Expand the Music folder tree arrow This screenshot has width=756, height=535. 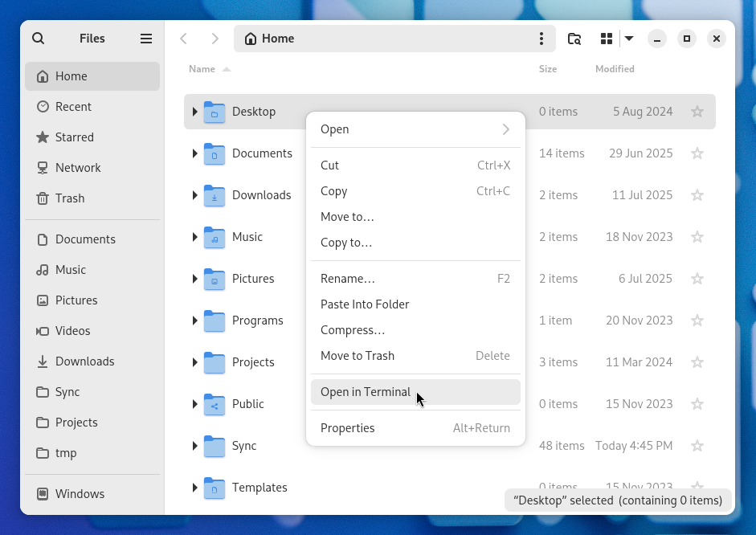[194, 237]
